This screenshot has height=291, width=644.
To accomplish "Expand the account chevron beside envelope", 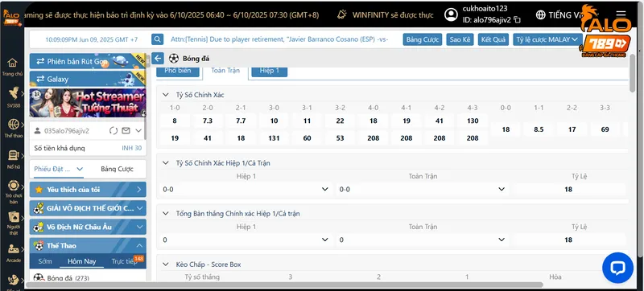I will 138,131.
